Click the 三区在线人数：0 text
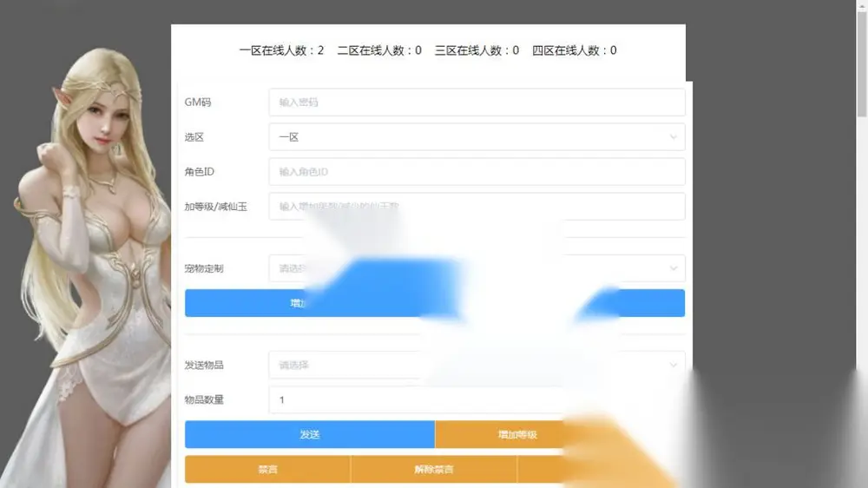 pos(477,50)
